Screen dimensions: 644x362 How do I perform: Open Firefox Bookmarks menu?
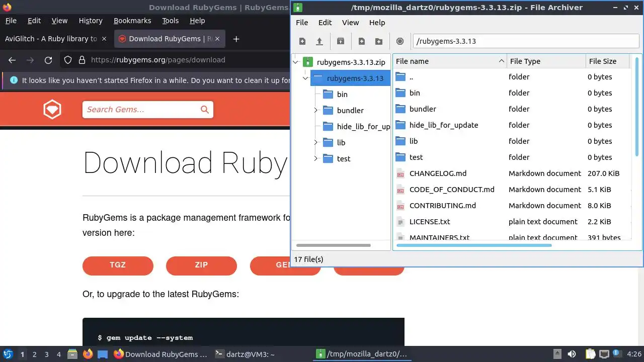pyautogui.click(x=132, y=21)
